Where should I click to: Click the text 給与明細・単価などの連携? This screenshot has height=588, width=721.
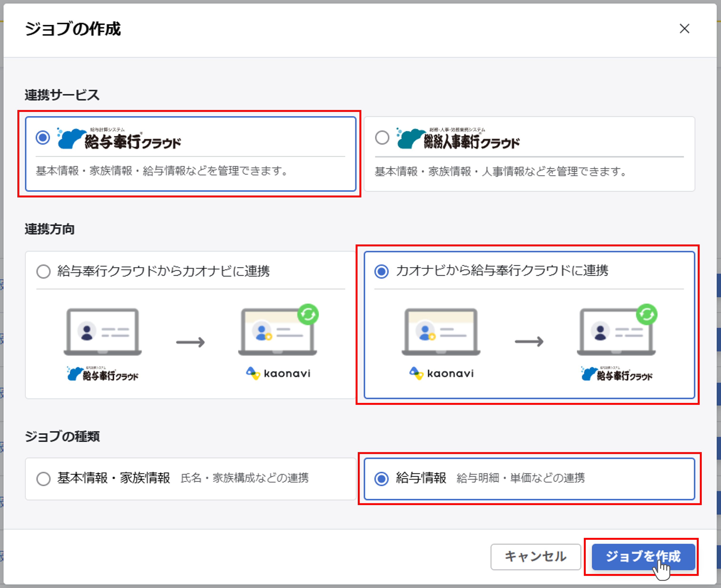pyautogui.click(x=520, y=478)
